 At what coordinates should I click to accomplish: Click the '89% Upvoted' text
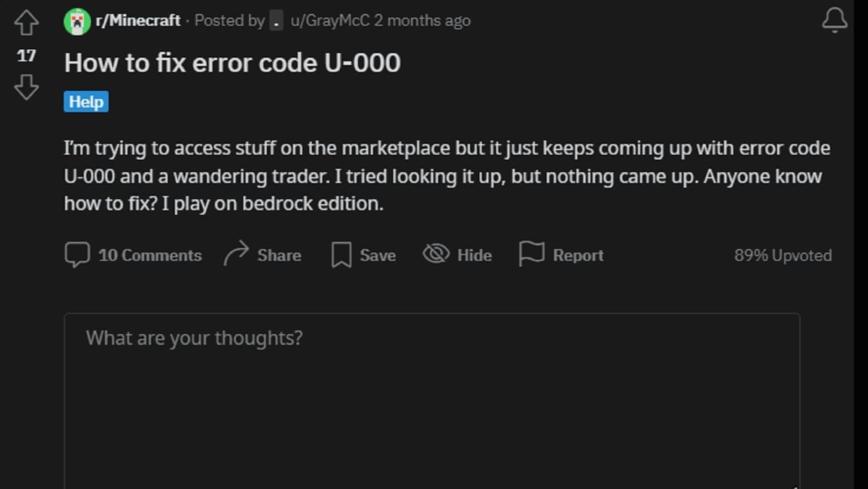[781, 255]
